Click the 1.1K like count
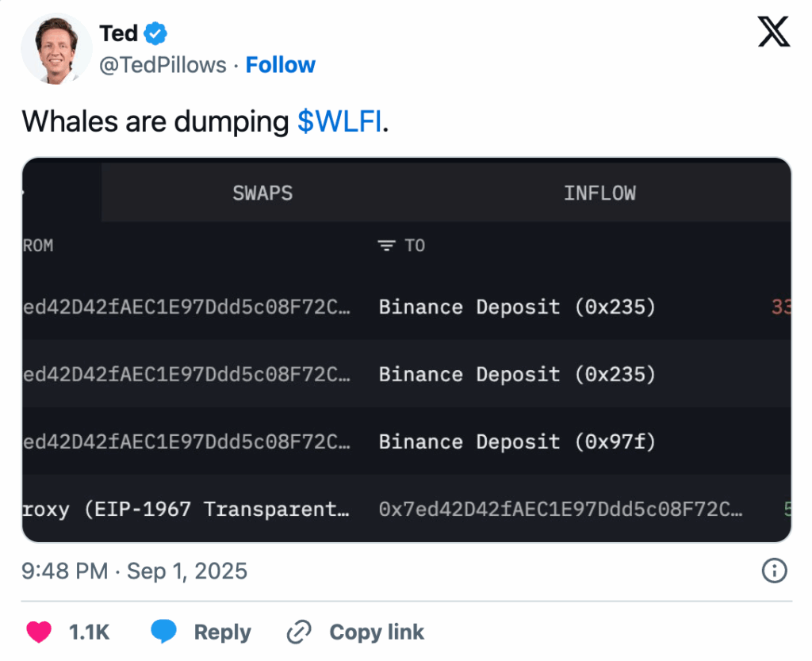 pos(89,632)
